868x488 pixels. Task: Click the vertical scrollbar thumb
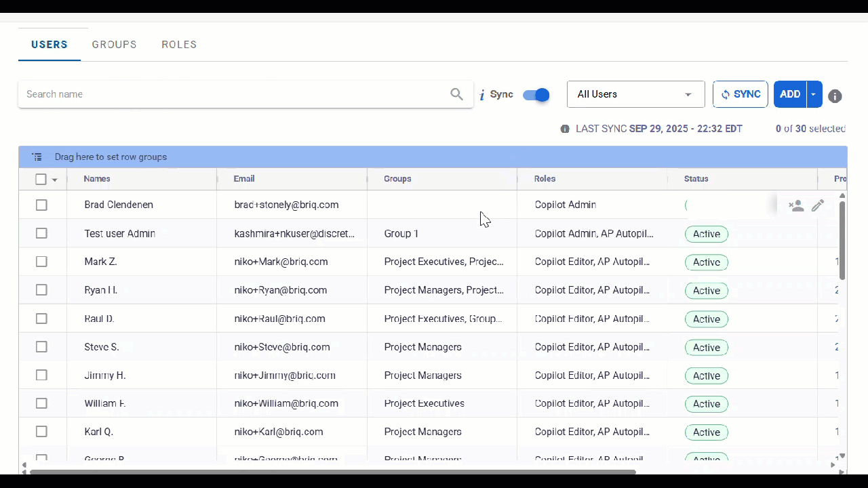click(x=842, y=240)
